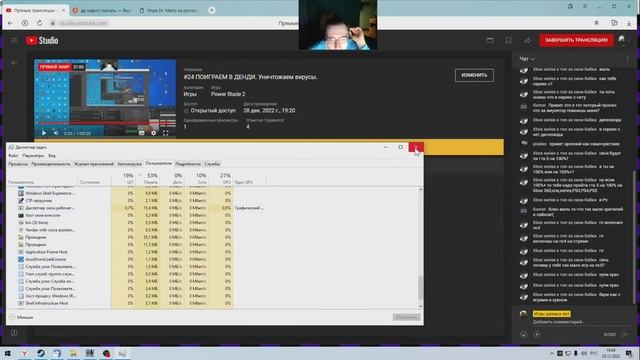The image size is (640, 360).
Task: Switch to Подробности tab
Action: (x=188, y=164)
